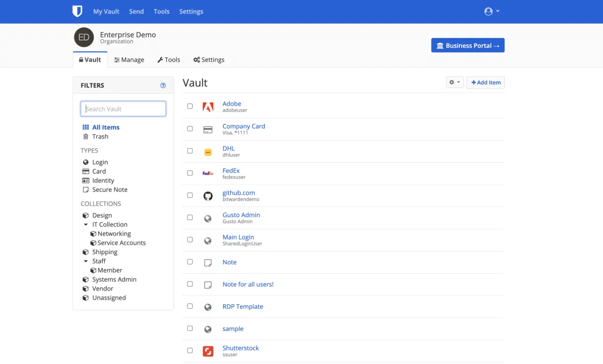This screenshot has width=603, height=364.
Task: Open the Gusto Admin item link
Action: pyautogui.click(x=241, y=215)
